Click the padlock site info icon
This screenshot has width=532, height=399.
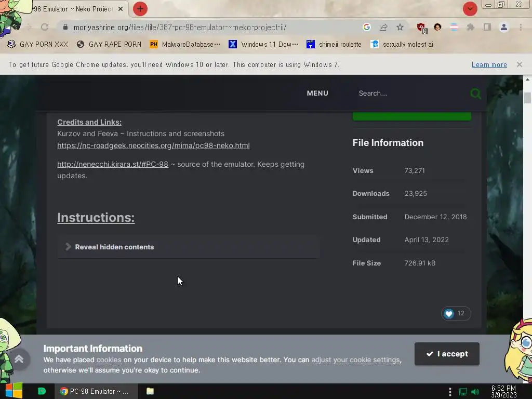click(65, 27)
